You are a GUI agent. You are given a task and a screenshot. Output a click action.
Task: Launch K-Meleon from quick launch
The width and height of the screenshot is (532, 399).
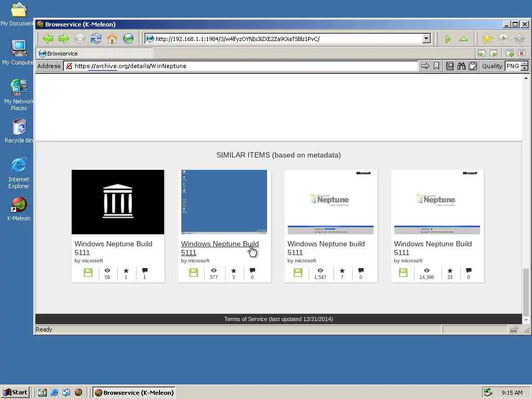point(78,393)
